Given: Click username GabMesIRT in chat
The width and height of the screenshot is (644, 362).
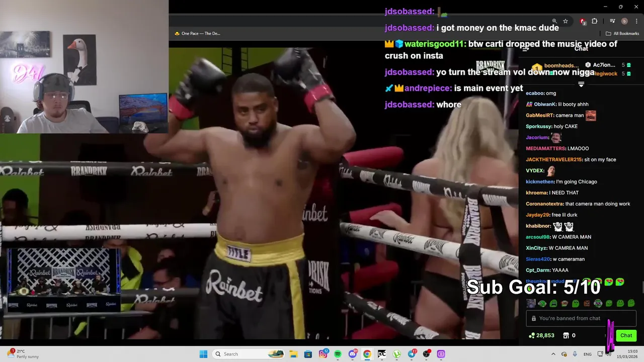Looking at the screenshot, I should click(539, 115).
